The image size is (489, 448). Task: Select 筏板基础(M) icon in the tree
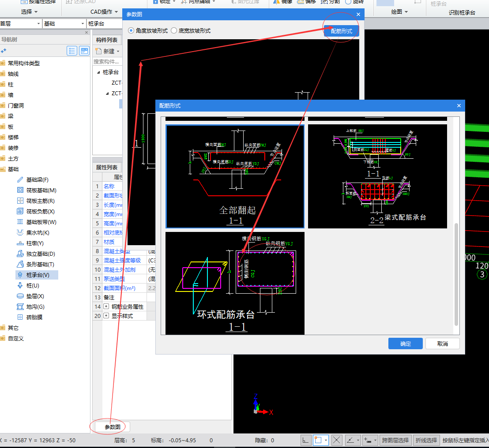click(x=20, y=190)
